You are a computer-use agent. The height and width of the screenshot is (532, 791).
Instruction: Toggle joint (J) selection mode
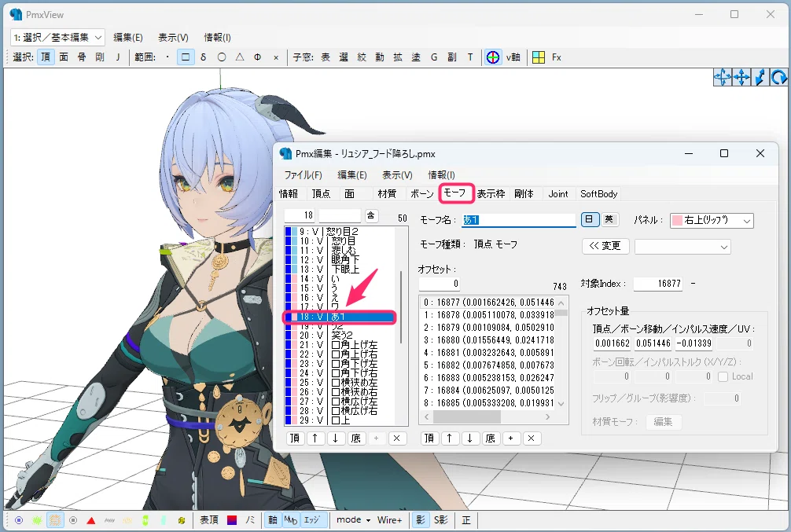click(x=117, y=57)
